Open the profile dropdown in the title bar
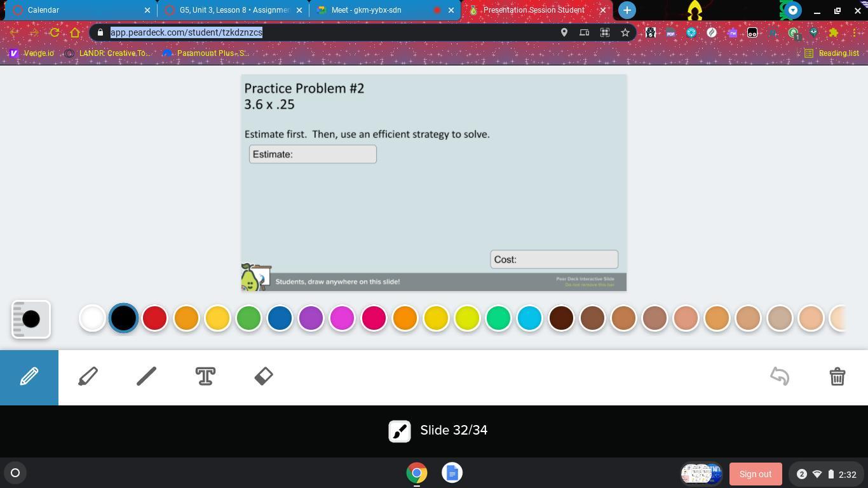The image size is (868, 488). [x=792, y=10]
